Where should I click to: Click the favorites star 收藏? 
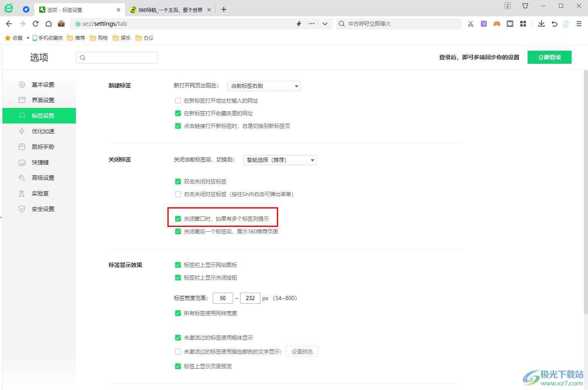click(14, 38)
